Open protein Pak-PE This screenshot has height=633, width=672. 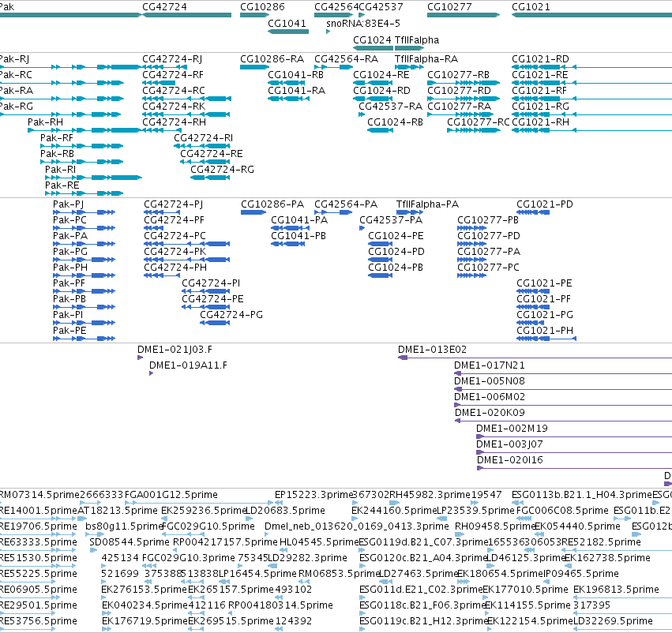coord(84,339)
